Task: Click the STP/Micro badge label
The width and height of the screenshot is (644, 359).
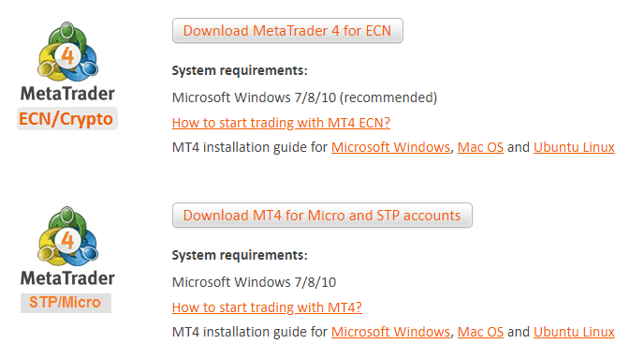Action: [x=66, y=303]
